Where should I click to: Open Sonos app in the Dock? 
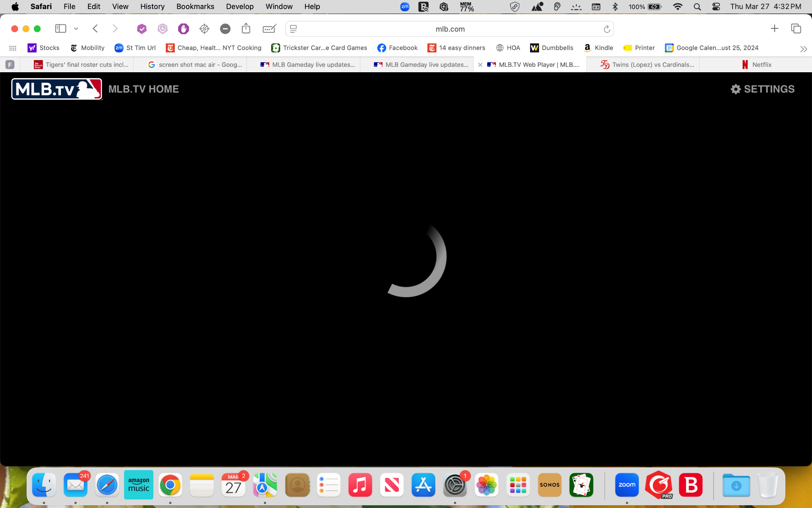tap(549, 485)
